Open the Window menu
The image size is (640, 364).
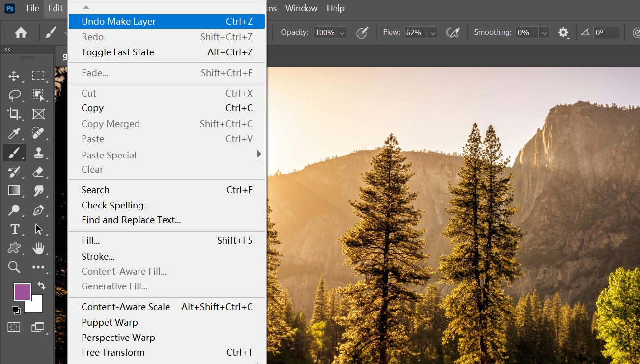301,8
